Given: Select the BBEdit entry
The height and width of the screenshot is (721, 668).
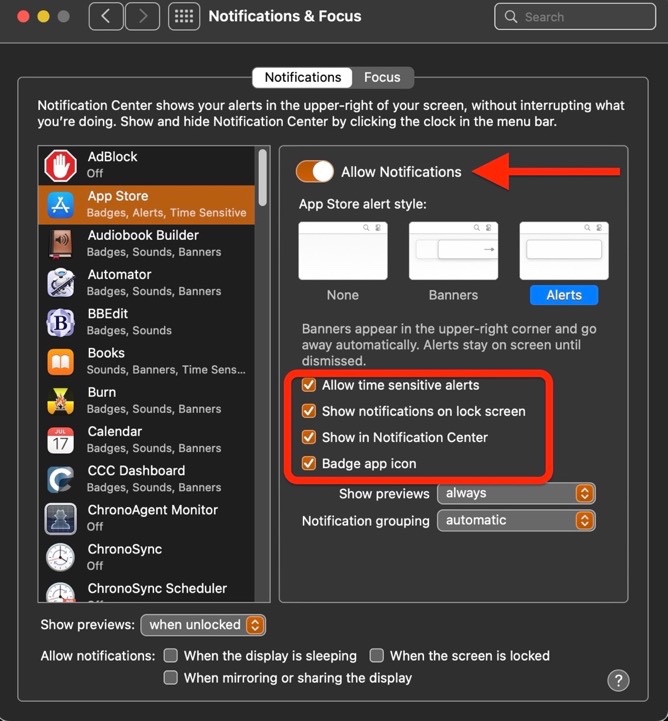Looking at the screenshot, I should 147,322.
